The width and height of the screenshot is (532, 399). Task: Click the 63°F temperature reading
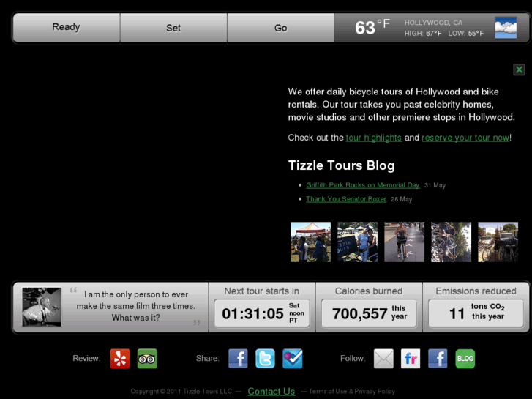pos(372,28)
